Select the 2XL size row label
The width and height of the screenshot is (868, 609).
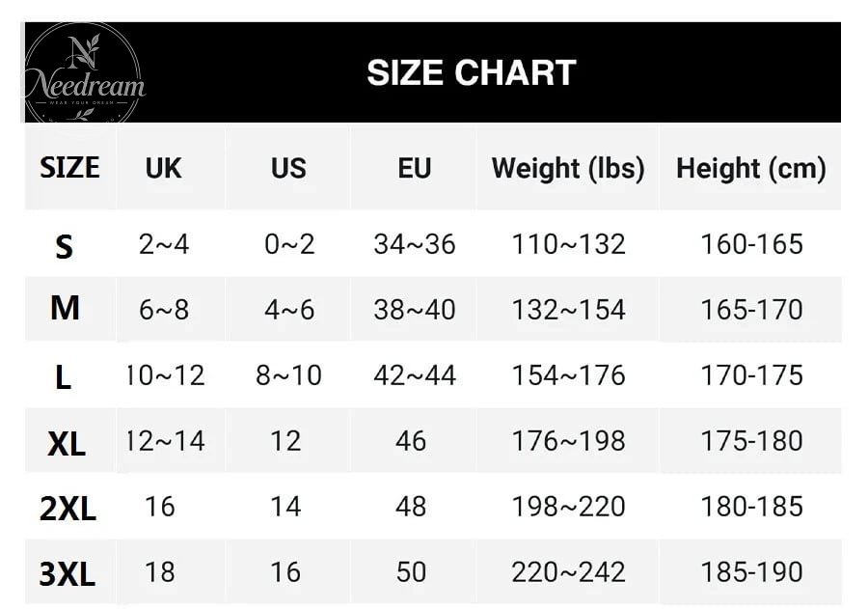(68, 509)
